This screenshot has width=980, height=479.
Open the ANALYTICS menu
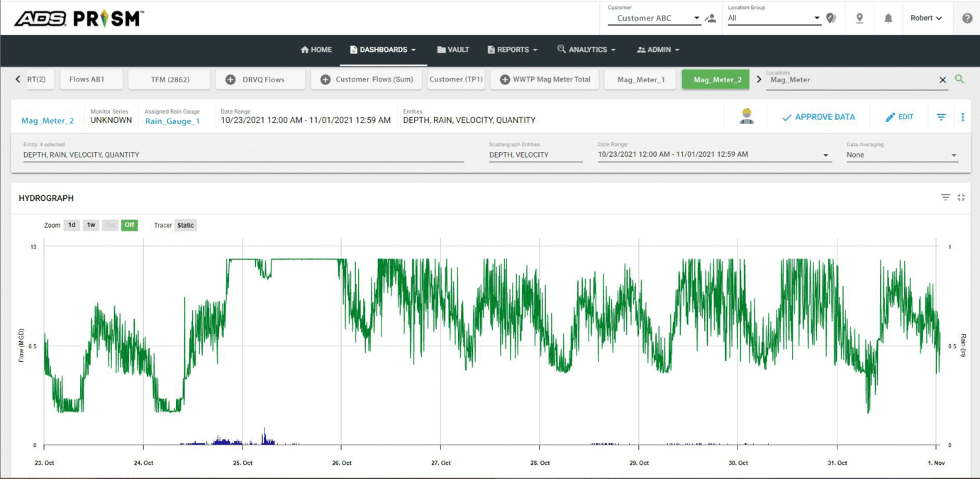tap(586, 50)
